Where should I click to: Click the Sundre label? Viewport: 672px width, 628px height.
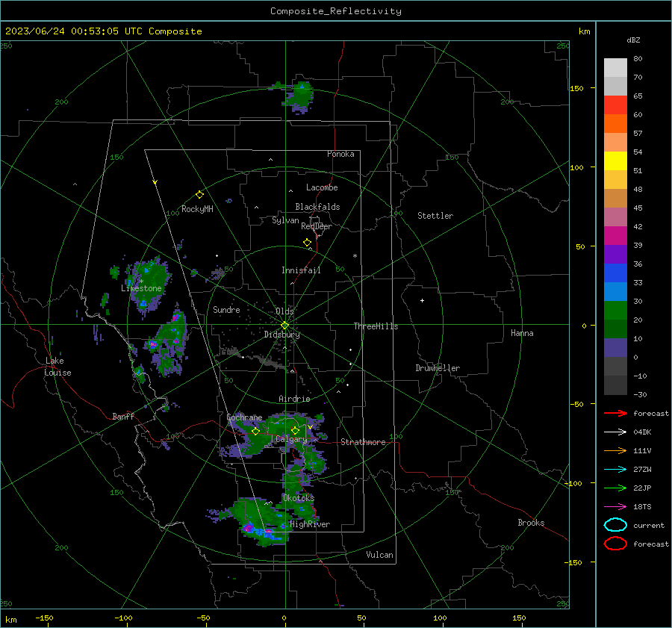click(x=226, y=309)
